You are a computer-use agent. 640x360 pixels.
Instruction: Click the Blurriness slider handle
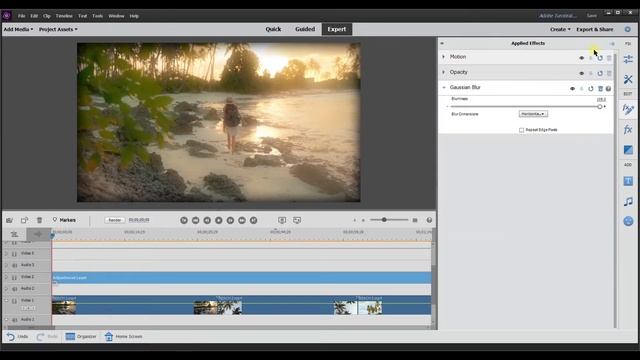[x=600, y=107]
